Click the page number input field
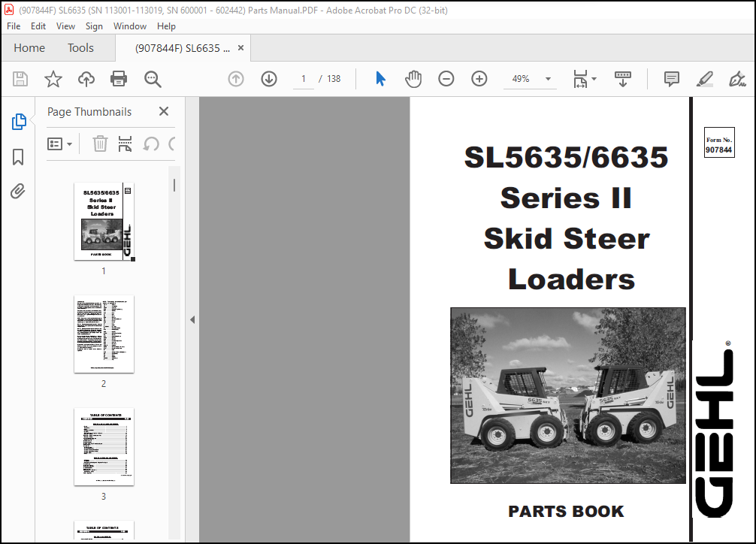The height and width of the screenshot is (544, 756). pos(304,79)
